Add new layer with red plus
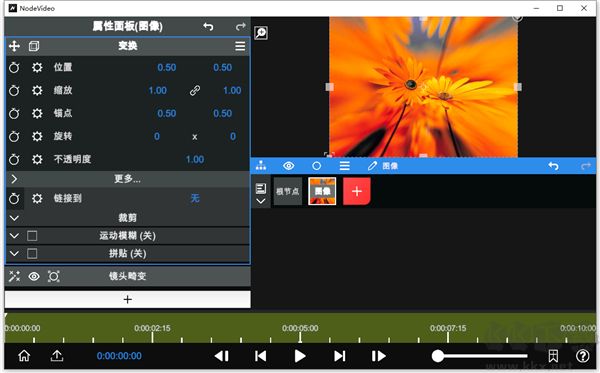This screenshot has height=373, width=600. click(357, 191)
